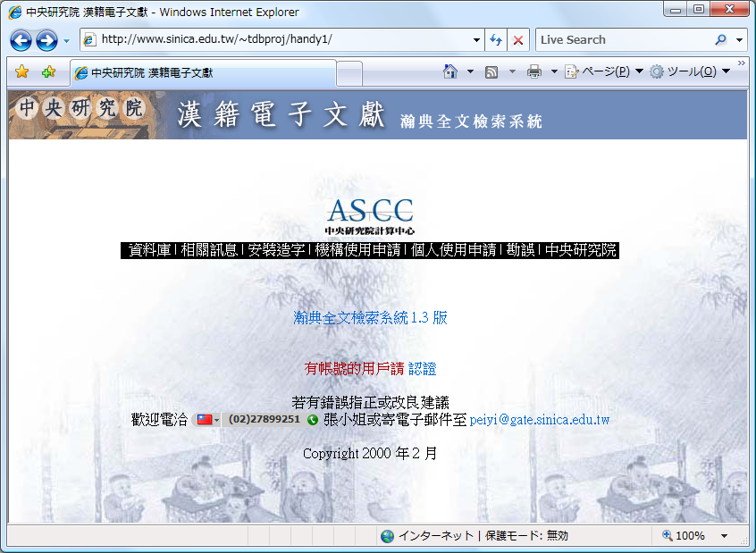Open the 相關訊息 navigation link

coord(209,250)
